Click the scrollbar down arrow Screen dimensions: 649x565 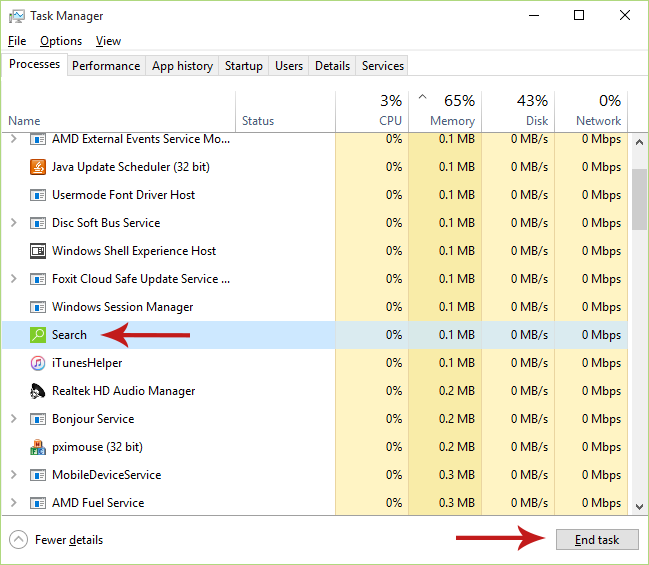pos(639,507)
